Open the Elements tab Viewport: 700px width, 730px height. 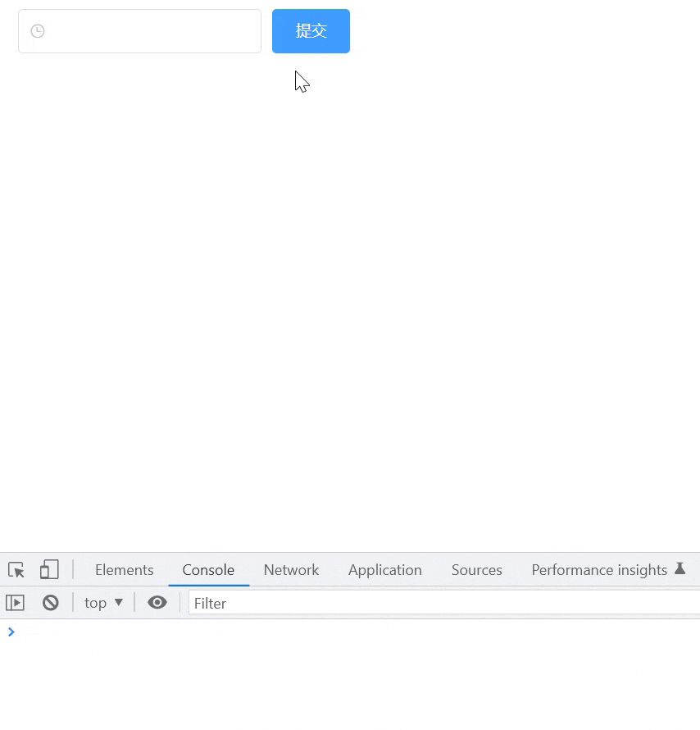[x=125, y=570]
